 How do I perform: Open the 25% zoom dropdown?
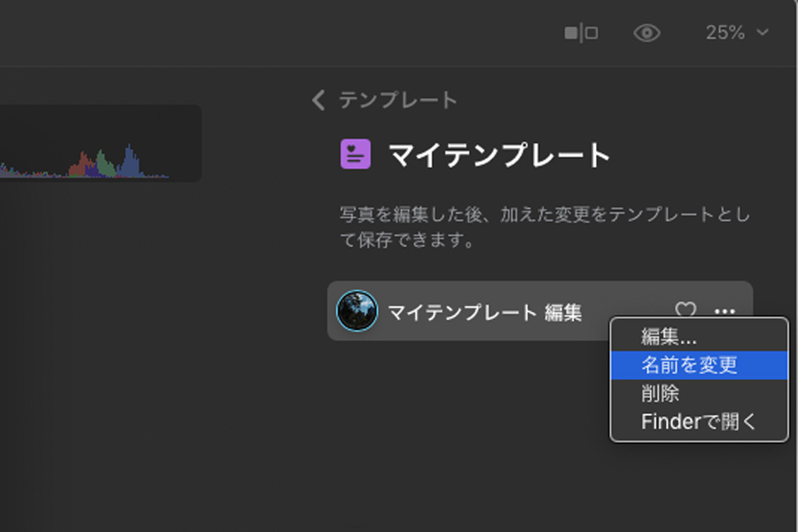736,32
